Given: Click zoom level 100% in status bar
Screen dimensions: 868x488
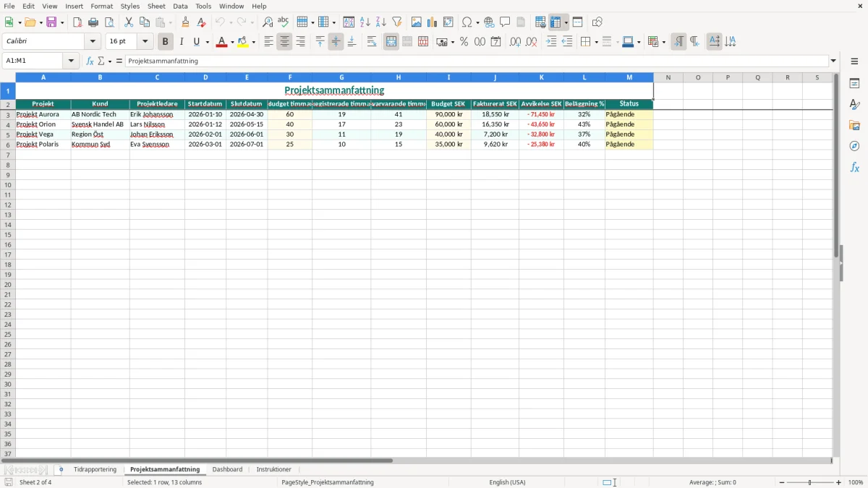Looking at the screenshot, I should (856, 482).
